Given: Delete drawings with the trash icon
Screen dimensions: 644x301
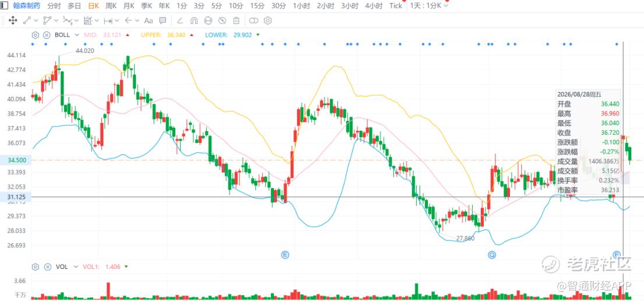Looking at the screenshot, I should point(236,20).
